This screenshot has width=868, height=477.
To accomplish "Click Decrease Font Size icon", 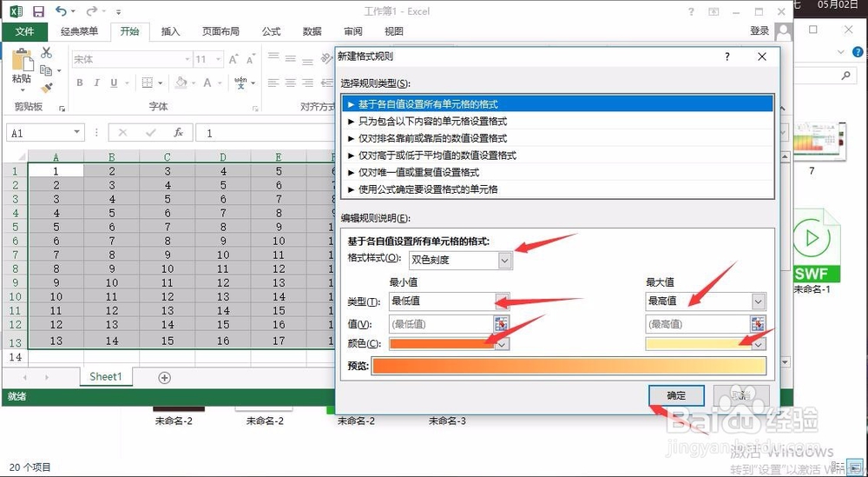I will pyautogui.click(x=251, y=59).
